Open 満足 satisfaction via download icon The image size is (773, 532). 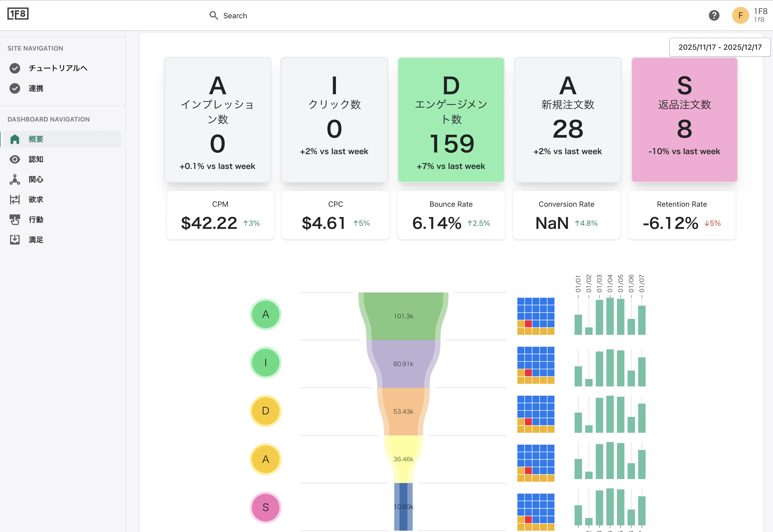[x=15, y=240]
